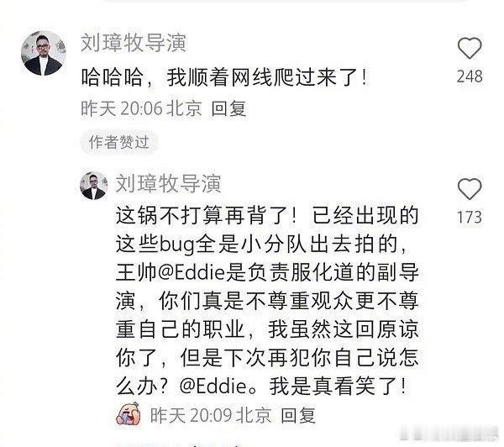
Task: Click the blurred watermark in the corner
Action: (450, 434)
